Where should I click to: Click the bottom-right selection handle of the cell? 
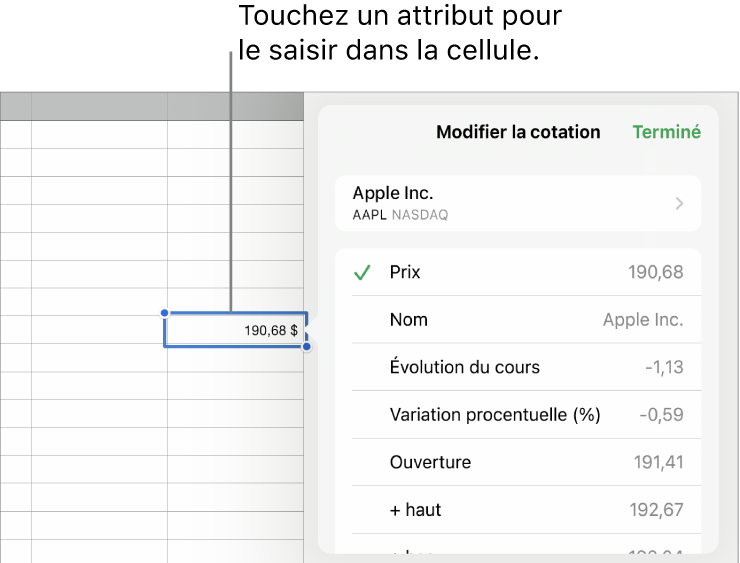click(307, 347)
